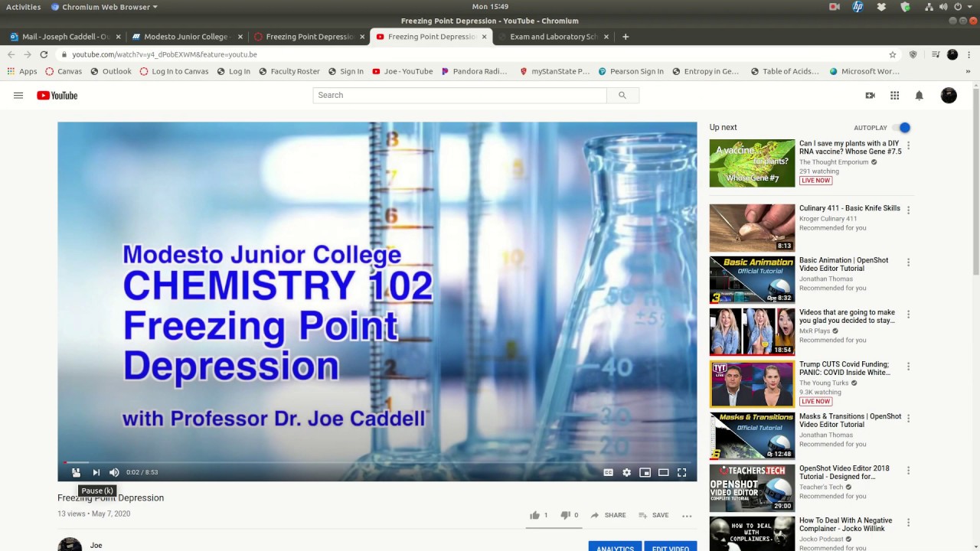This screenshot has width=980, height=551.
Task: Click the EDIT VIDEO button
Action: (670, 546)
